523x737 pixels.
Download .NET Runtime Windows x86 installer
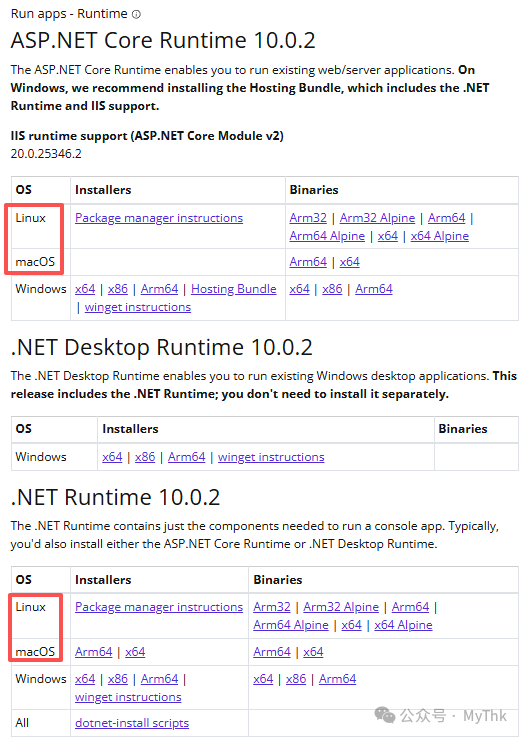(x=117, y=679)
